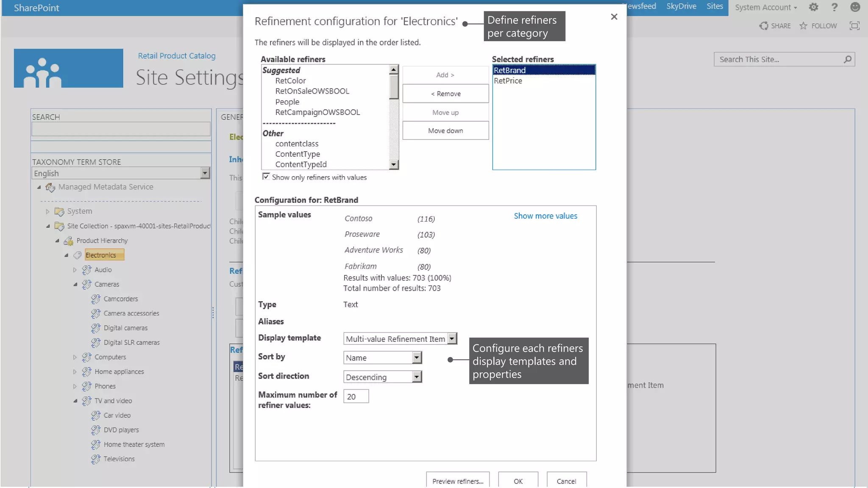This screenshot has width=868, height=488.
Task: Expand the Computers tree node
Action: coord(75,357)
